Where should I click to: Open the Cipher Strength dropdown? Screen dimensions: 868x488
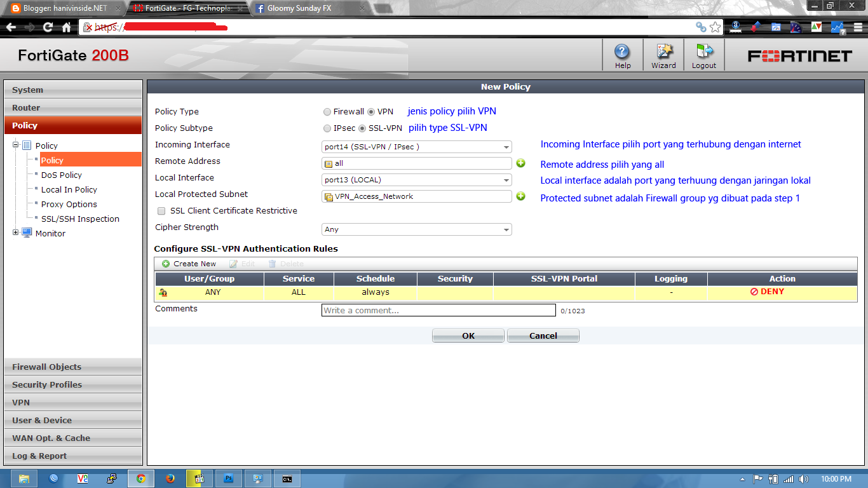pyautogui.click(x=416, y=229)
